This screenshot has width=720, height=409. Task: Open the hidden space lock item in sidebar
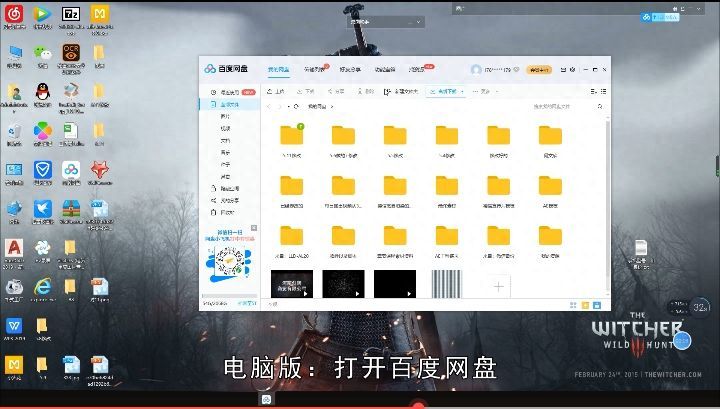[x=225, y=188]
